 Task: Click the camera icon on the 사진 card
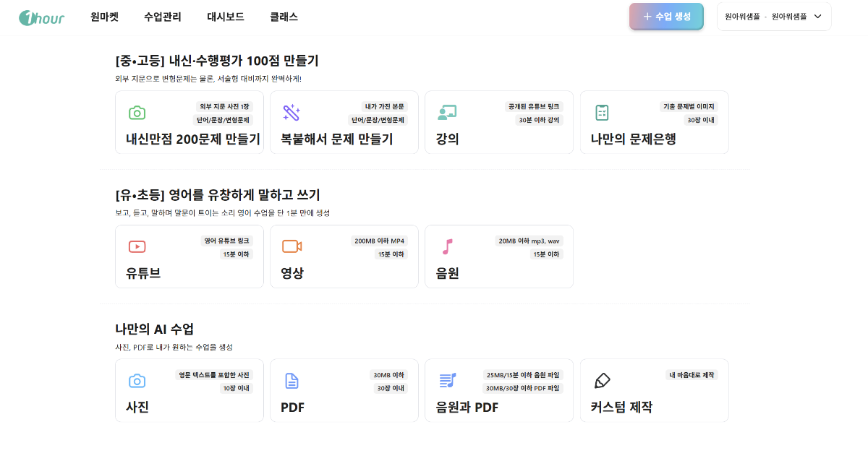pyautogui.click(x=137, y=381)
